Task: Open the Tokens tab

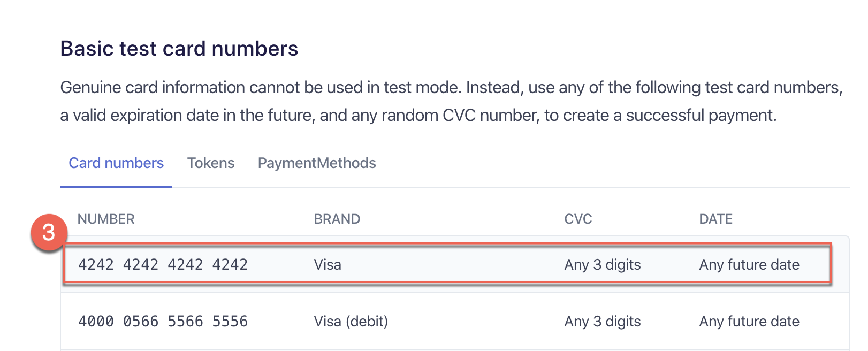Action: point(211,163)
